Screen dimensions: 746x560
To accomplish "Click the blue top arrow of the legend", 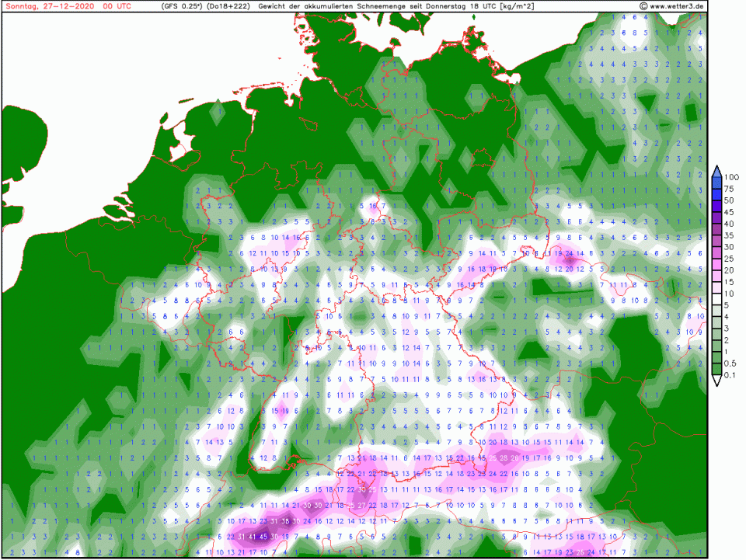I will [717, 170].
